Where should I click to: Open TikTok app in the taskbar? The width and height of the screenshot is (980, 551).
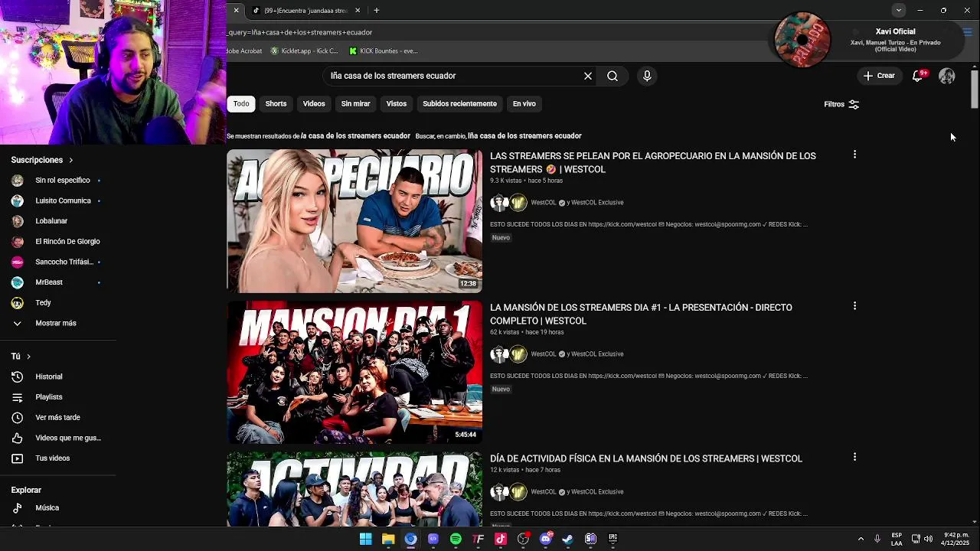coord(501,539)
